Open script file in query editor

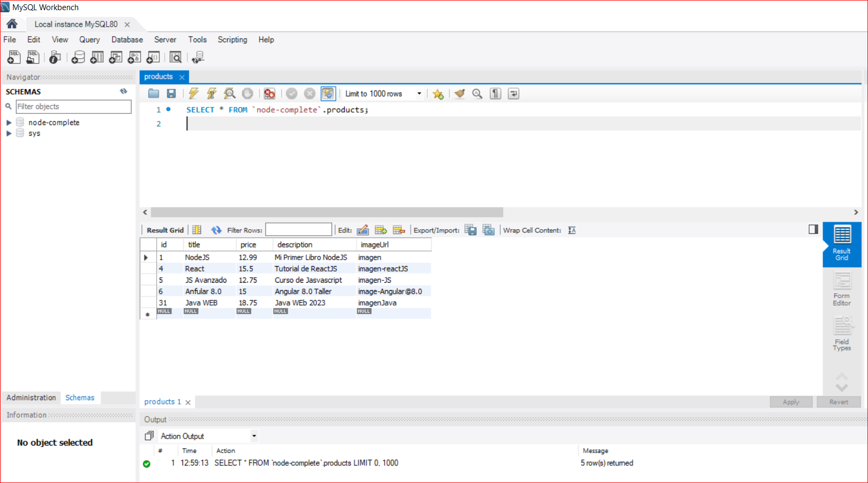tap(153, 94)
